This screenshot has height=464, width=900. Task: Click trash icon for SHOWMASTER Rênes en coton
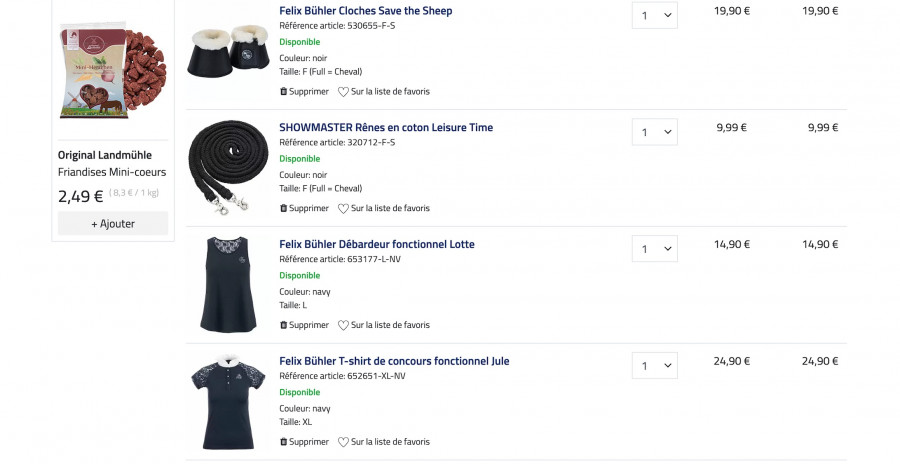(284, 209)
